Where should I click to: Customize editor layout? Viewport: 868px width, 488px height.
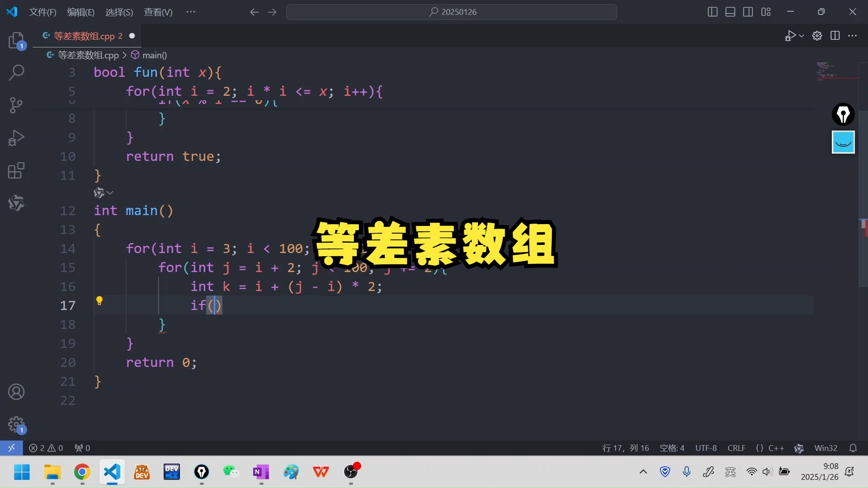(x=766, y=12)
